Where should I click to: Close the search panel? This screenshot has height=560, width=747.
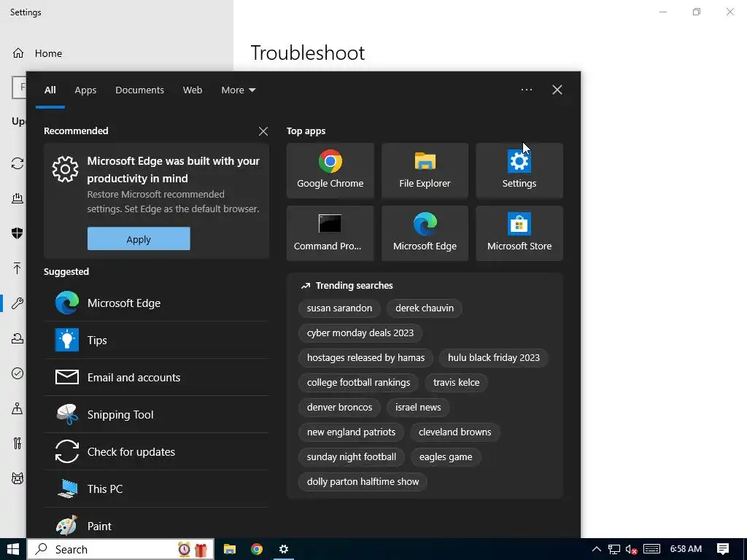(x=557, y=90)
